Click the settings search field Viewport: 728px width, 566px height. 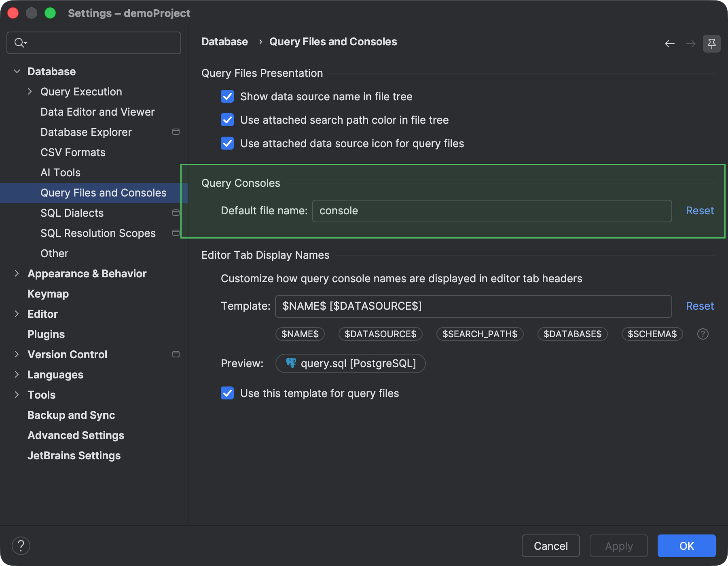94,43
